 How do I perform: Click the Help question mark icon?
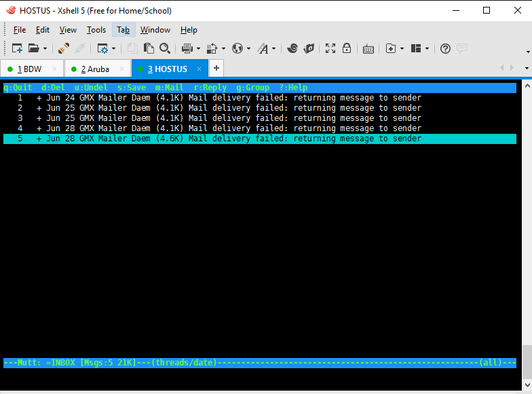coord(445,48)
